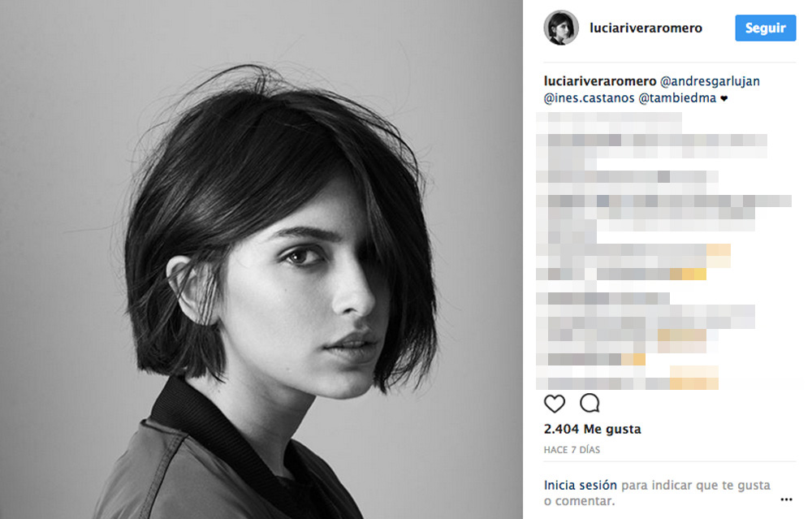This screenshot has width=812, height=519.
Task: Open the three-dot more options menu
Action: tap(786, 500)
